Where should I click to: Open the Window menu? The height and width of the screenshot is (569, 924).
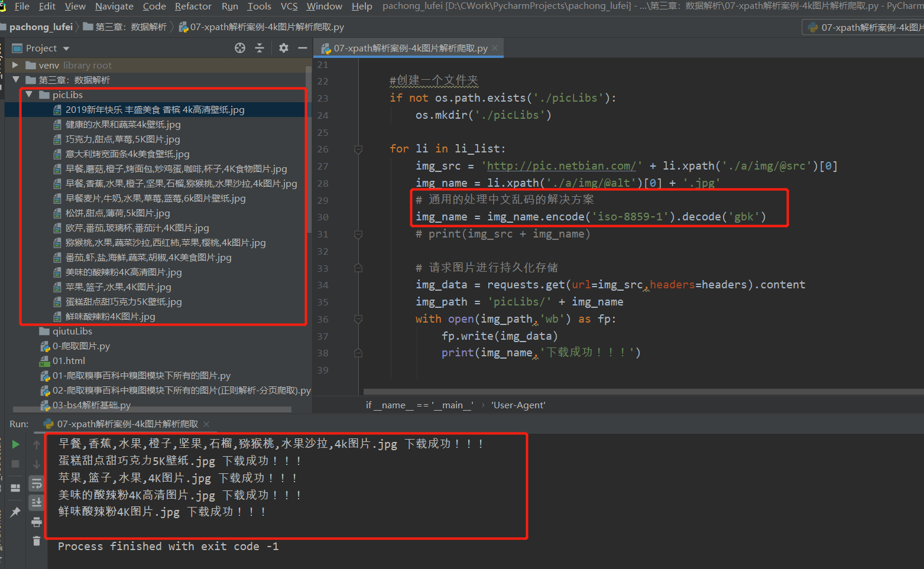coord(324,6)
